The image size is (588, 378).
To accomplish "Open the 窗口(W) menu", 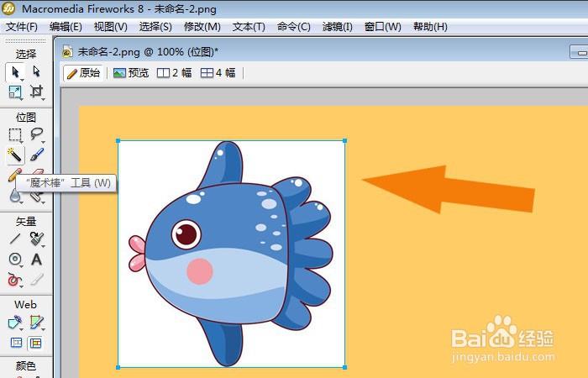I will pyautogui.click(x=382, y=27).
